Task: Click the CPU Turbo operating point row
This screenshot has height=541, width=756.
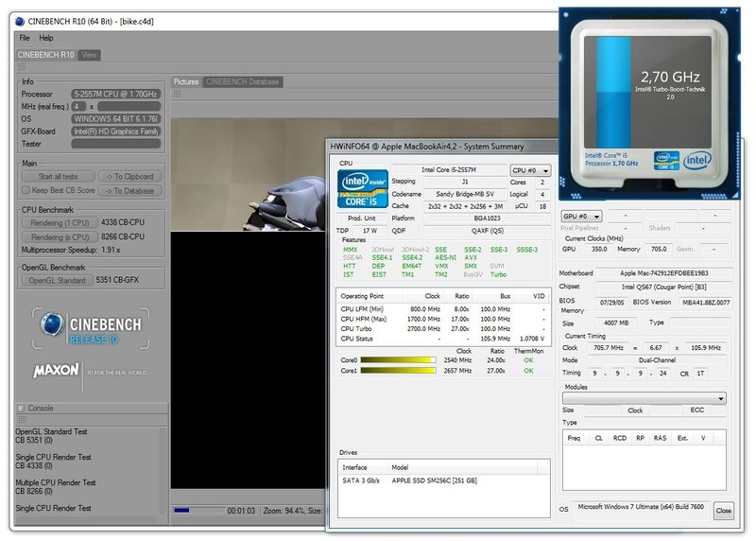Action: coord(442,328)
